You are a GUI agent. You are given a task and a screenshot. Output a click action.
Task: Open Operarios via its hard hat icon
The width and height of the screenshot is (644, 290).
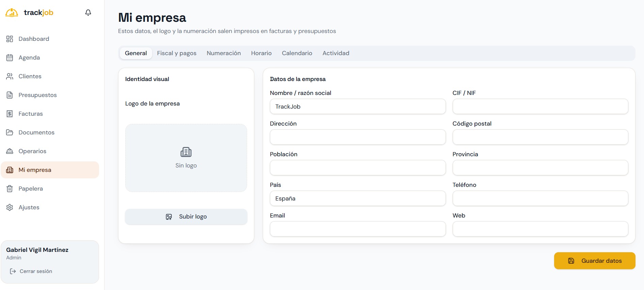10,151
